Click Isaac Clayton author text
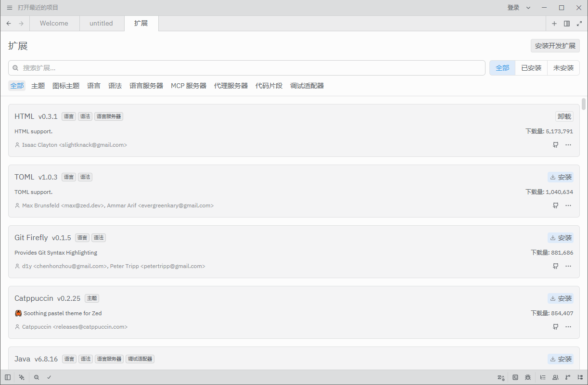 (x=75, y=145)
